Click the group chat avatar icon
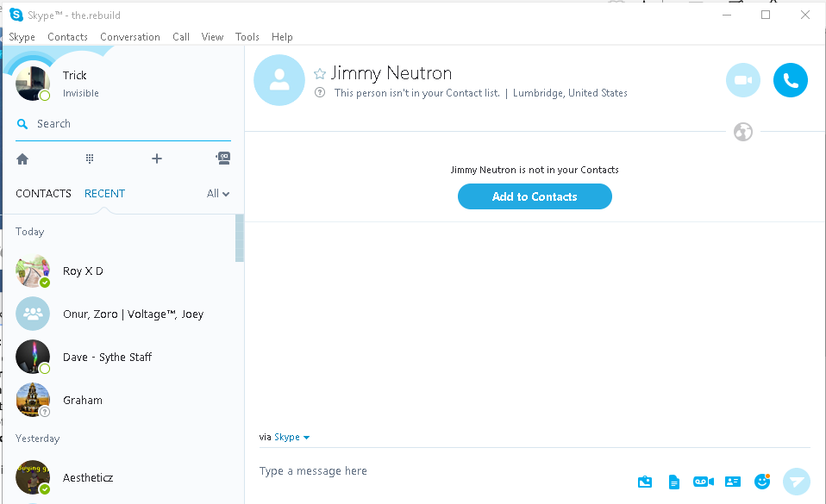Image resolution: width=826 pixels, height=504 pixels. pyautogui.click(x=33, y=314)
